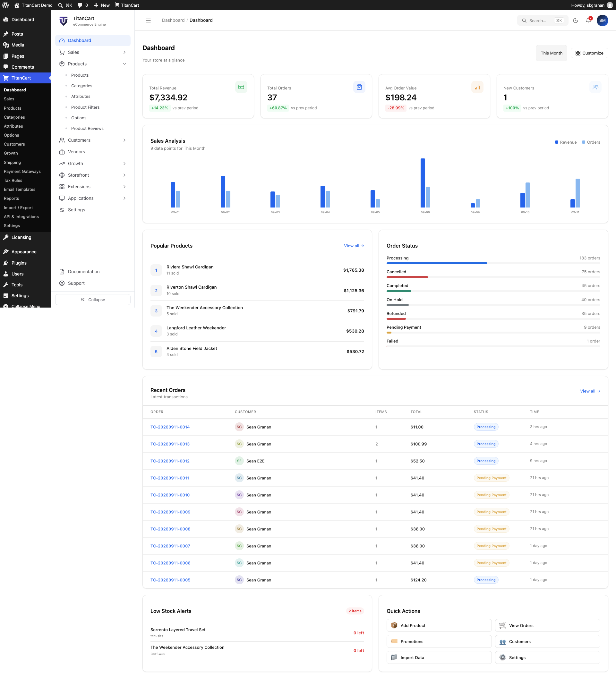Click the Documentation file icon
This screenshot has width=616, height=686.
[62, 272]
